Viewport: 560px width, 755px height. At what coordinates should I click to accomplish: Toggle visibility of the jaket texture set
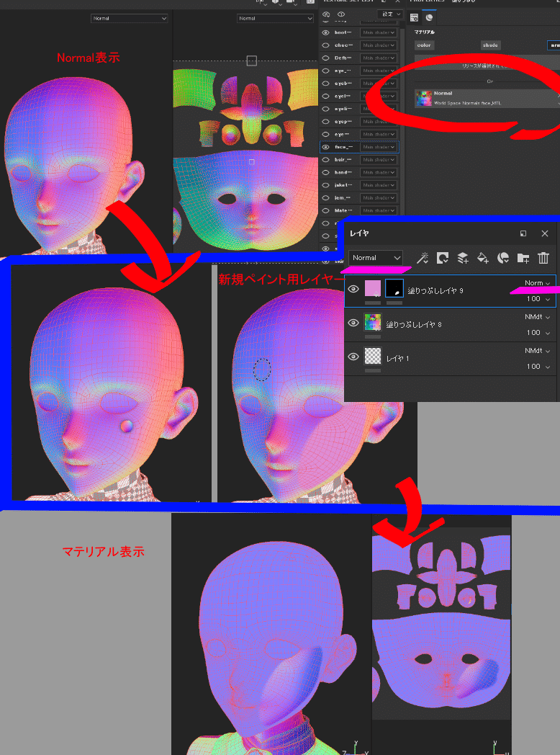pos(325,185)
